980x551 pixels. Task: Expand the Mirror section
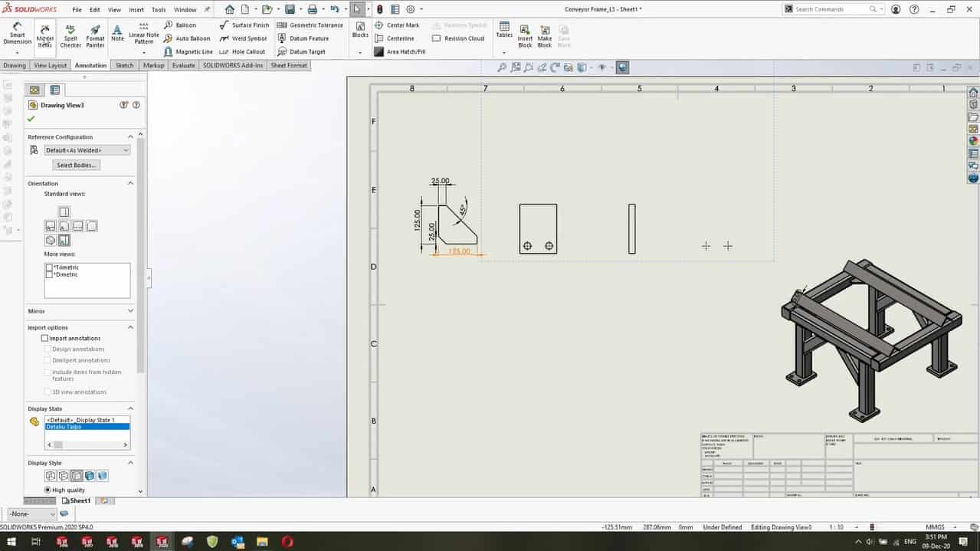point(130,311)
